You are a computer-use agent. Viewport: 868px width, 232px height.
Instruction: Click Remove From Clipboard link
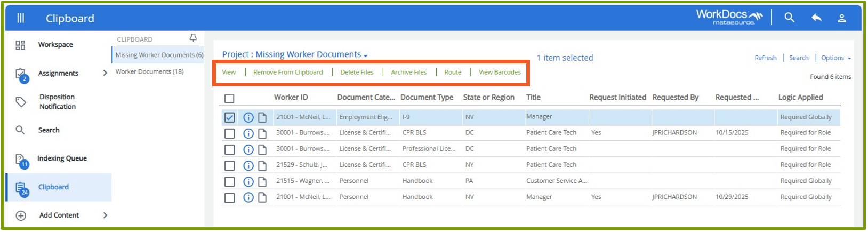pyautogui.click(x=287, y=73)
